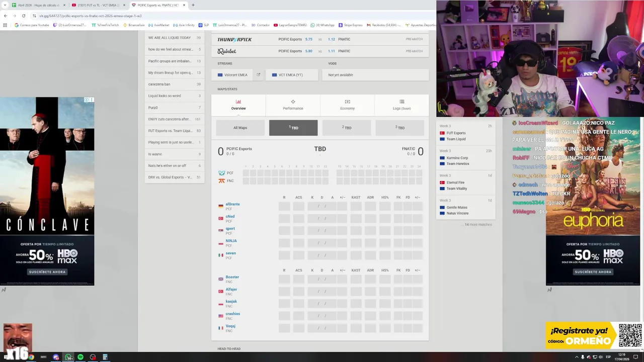Open player qpert's profile
This screenshot has height=362, width=644.
(x=230, y=228)
